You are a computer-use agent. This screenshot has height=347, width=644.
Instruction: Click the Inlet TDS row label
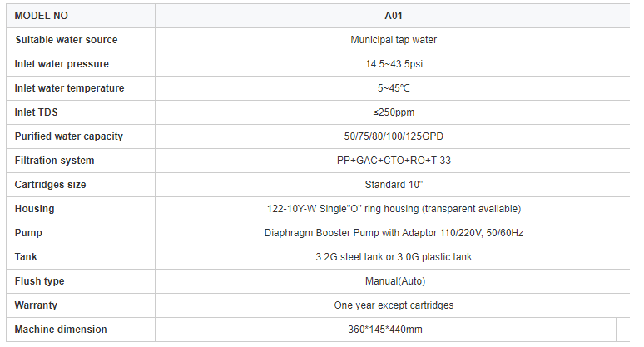coord(36,112)
